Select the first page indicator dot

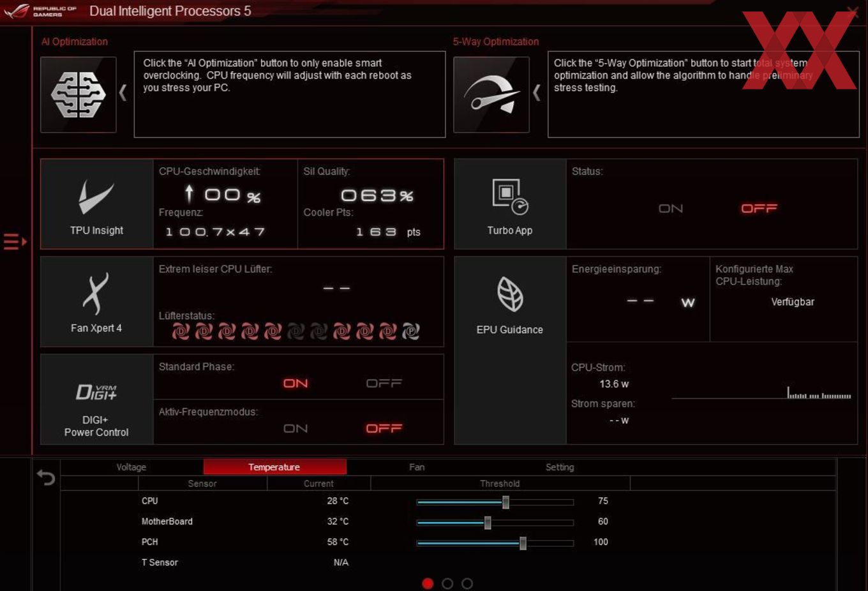428,583
